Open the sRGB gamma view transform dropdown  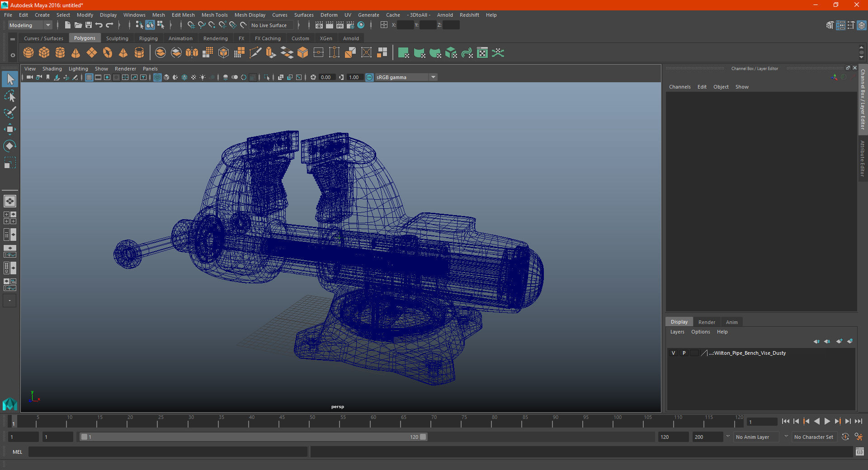[x=406, y=77]
